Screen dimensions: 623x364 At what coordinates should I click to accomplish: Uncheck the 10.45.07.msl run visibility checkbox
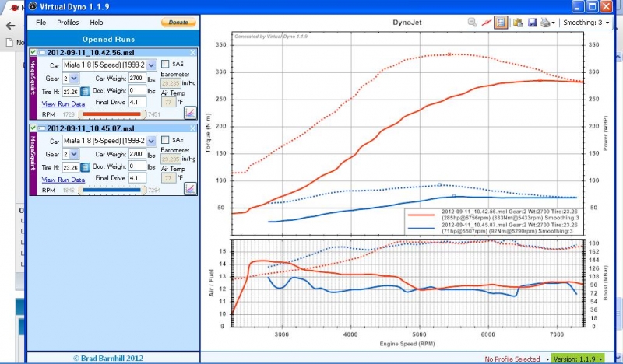(33, 128)
